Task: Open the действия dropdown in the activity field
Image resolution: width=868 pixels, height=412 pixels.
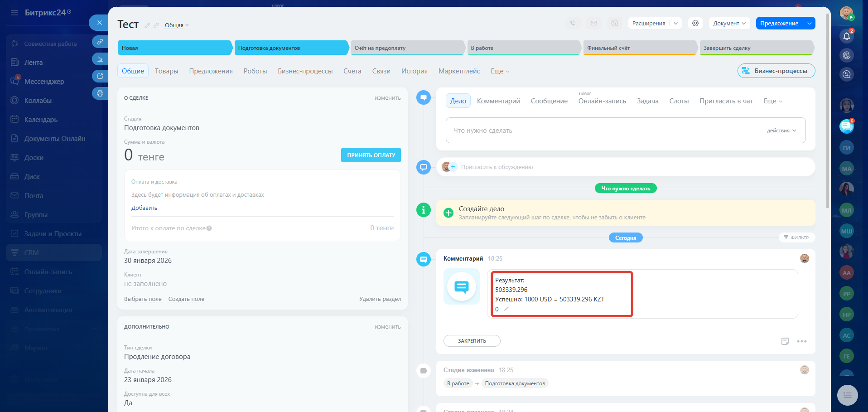Action: coord(781,131)
